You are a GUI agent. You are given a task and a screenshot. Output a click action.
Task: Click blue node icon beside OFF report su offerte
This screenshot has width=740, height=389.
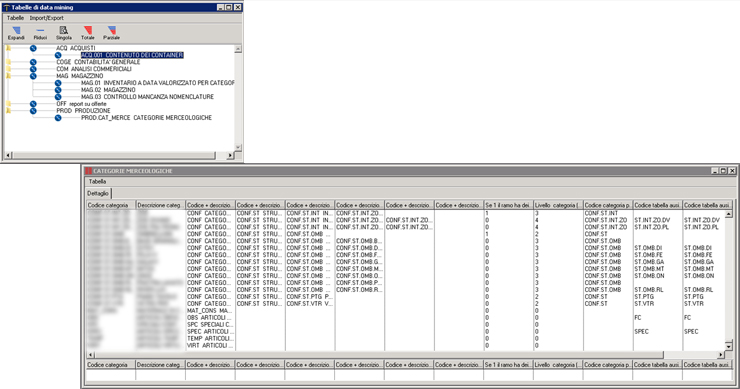pyautogui.click(x=33, y=104)
